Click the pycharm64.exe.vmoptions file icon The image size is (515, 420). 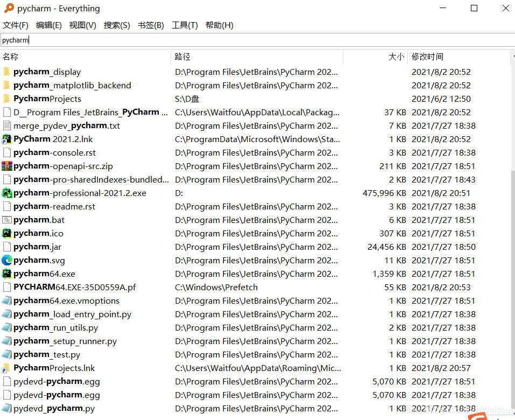[x=6, y=300]
